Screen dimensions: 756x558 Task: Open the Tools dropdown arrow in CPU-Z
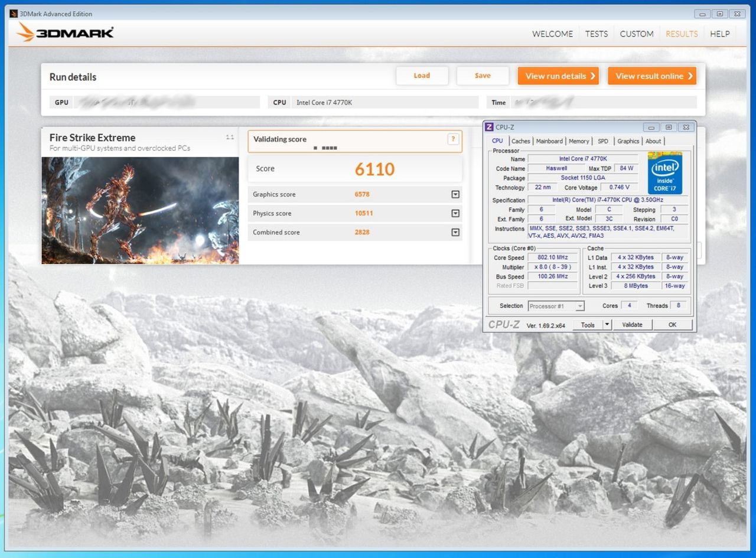click(608, 324)
